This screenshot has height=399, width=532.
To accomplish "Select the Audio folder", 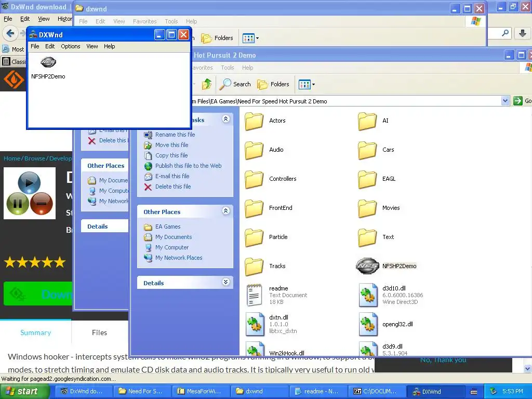I will click(x=264, y=150).
